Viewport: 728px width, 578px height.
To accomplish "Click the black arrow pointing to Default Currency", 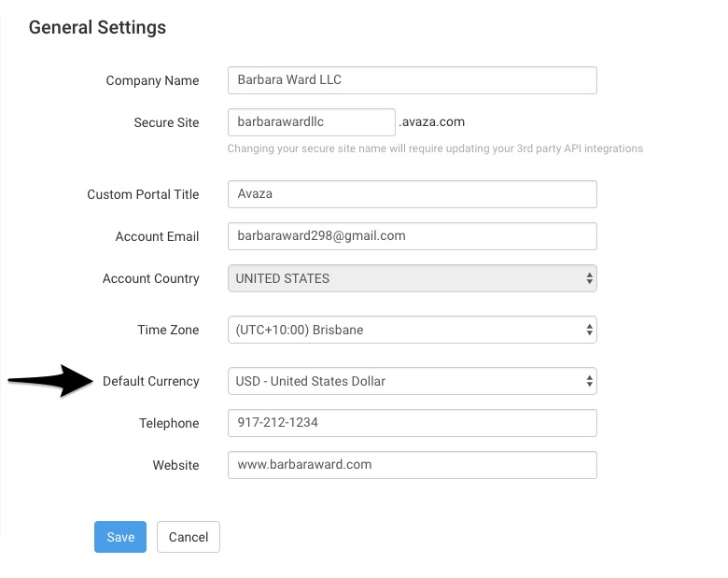I will pyautogui.click(x=51, y=381).
